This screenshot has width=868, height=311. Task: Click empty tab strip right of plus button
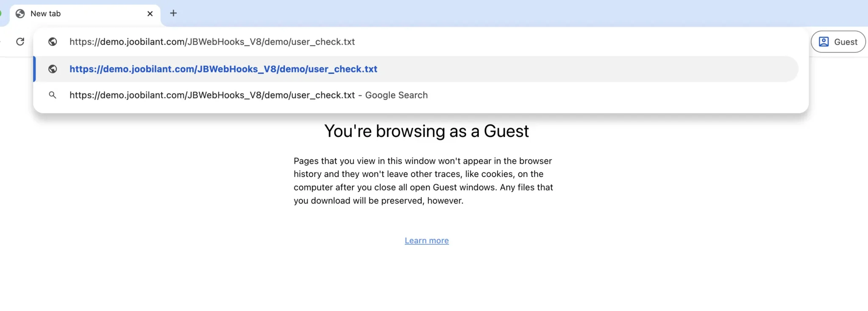pyautogui.click(x=509, y=13)
